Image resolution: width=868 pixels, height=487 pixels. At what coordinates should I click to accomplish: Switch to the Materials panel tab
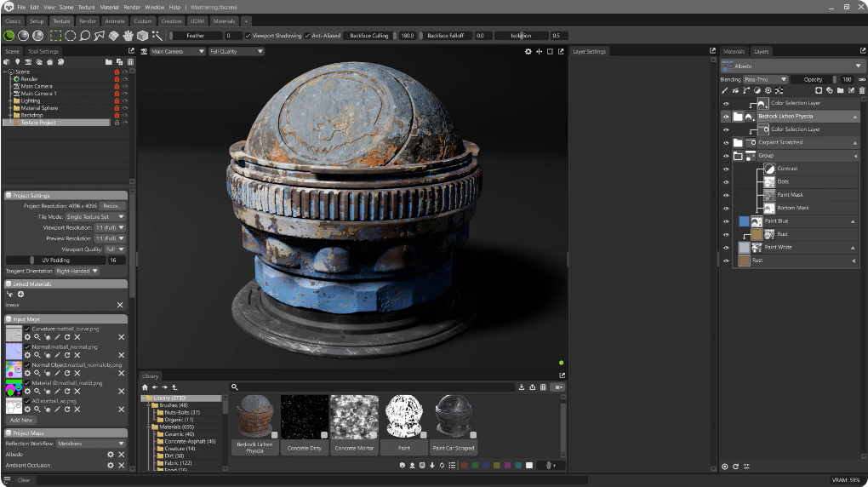click(734, 52)
